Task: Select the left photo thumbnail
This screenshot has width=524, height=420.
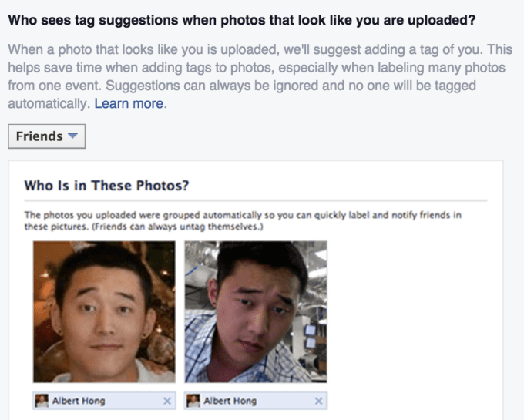Action: [x=103, y=311]
